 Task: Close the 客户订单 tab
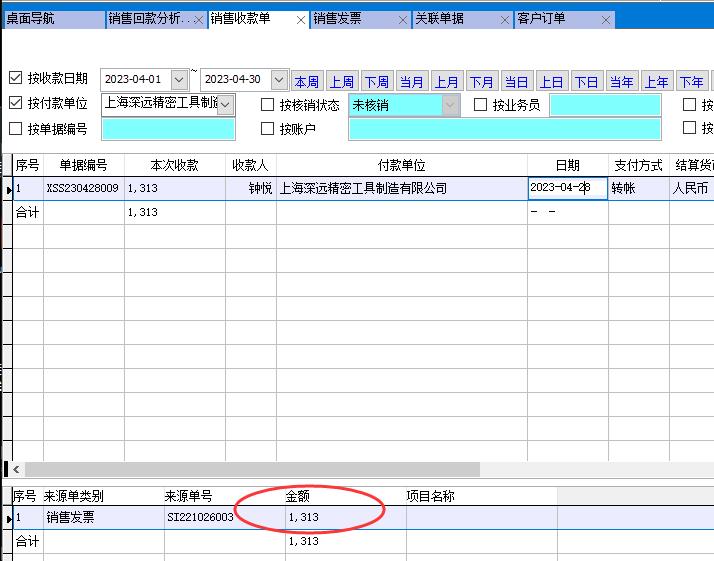coord(607,20)
